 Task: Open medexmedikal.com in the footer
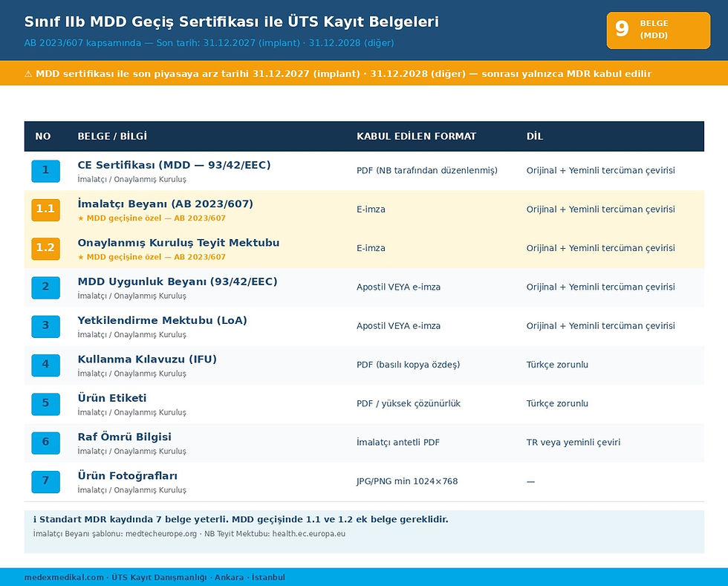pyautogui.click(x=64, y=577)
